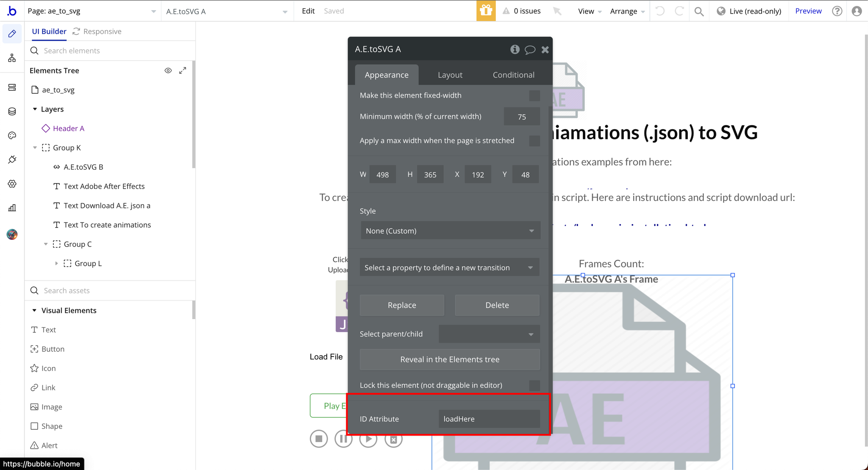Open the Logs chart icon
This screenshot has height=470, width=868.
tap(12, 208)
